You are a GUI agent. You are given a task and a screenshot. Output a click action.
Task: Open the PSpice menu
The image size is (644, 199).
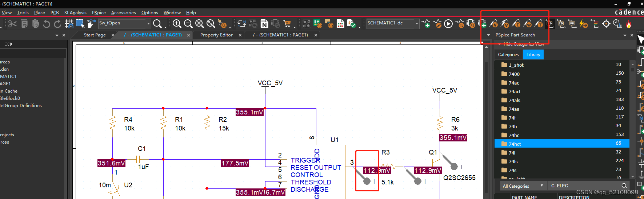(x=99, y=13)
